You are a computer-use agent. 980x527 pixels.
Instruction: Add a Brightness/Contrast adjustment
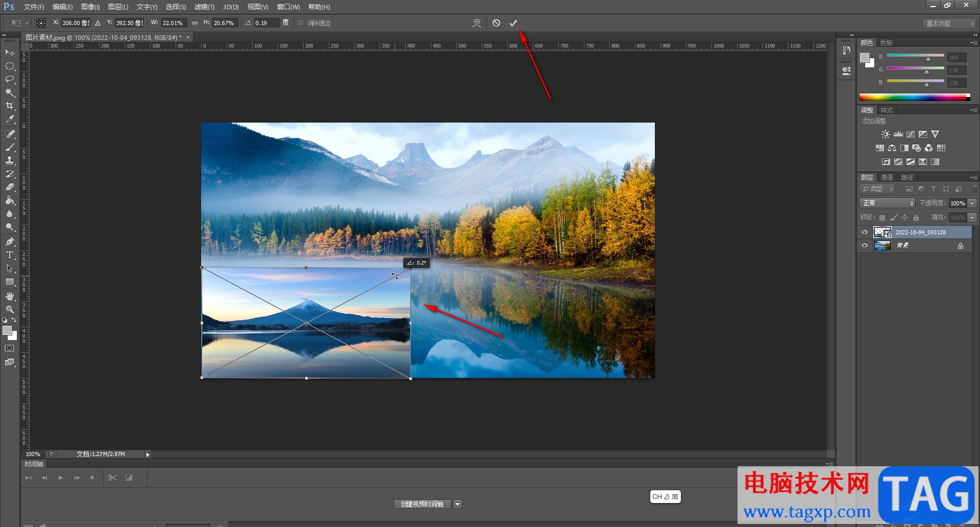coord(886,134)
